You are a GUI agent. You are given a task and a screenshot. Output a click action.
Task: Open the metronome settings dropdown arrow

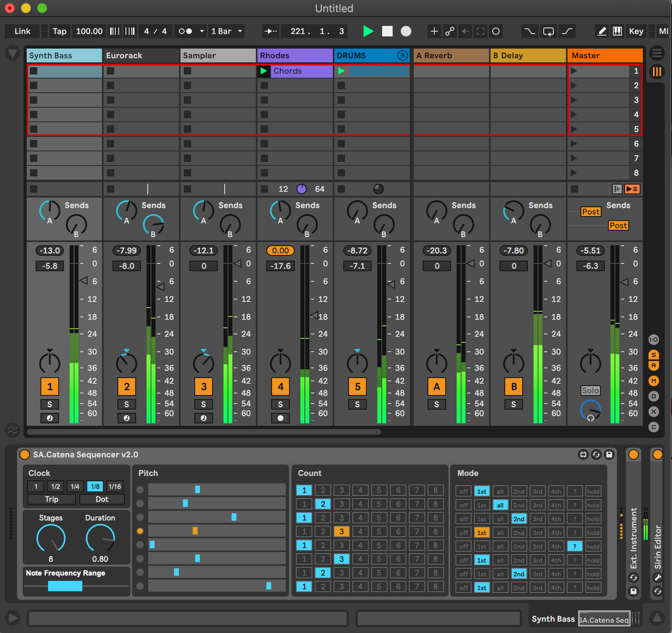click(202, 31)
